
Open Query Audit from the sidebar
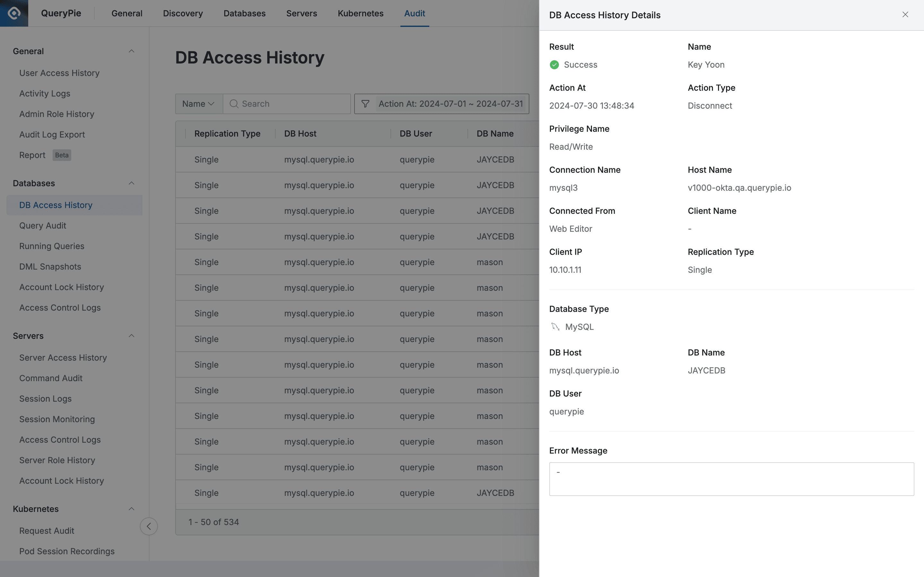[x=42, y=226]
